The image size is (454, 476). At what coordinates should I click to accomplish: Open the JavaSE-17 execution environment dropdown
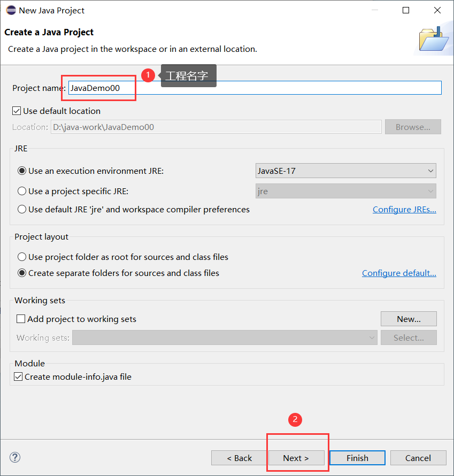(345, 171)
